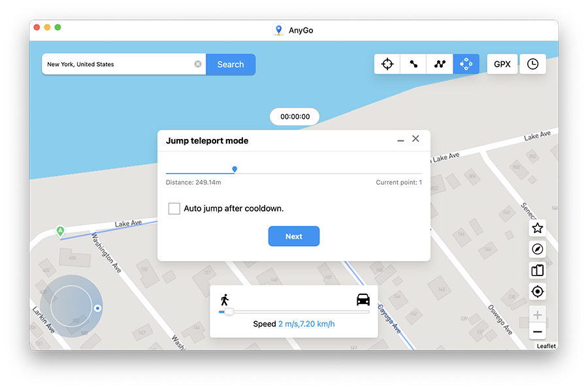Select the teleport mode crosshair icon
Screen dimensions: 588x389
click(387, 64)
